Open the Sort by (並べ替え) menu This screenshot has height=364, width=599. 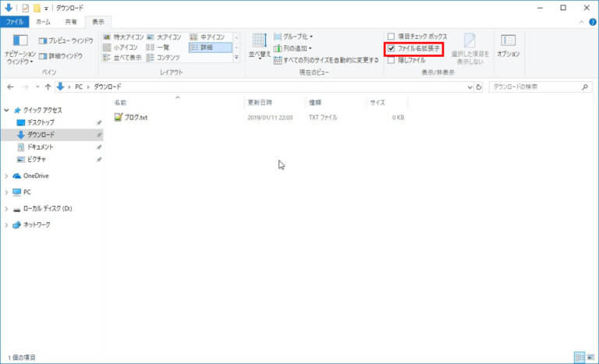click(x=260, y=47)
